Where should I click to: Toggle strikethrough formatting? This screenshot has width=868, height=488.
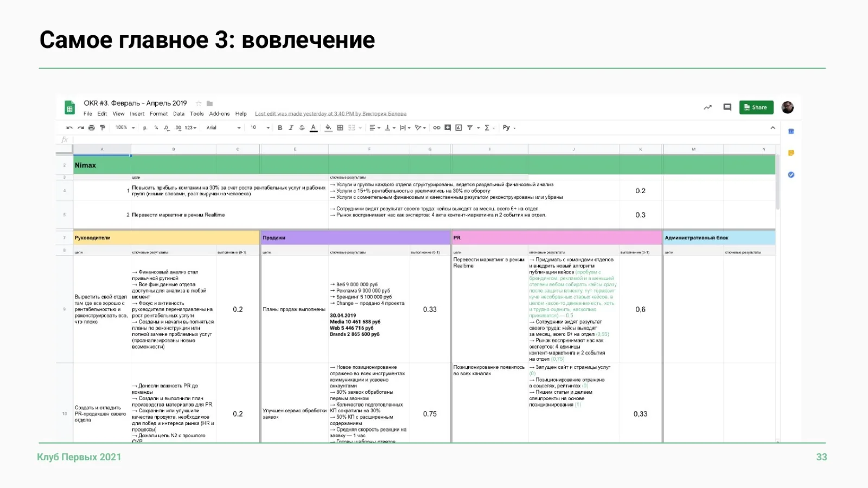[x=302, y=128]
